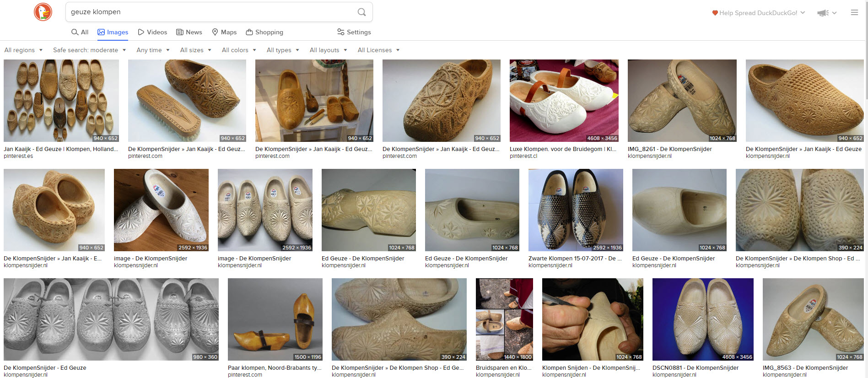868x378 pixels.
Task: Select the Images tab
Action: (113, 32)
